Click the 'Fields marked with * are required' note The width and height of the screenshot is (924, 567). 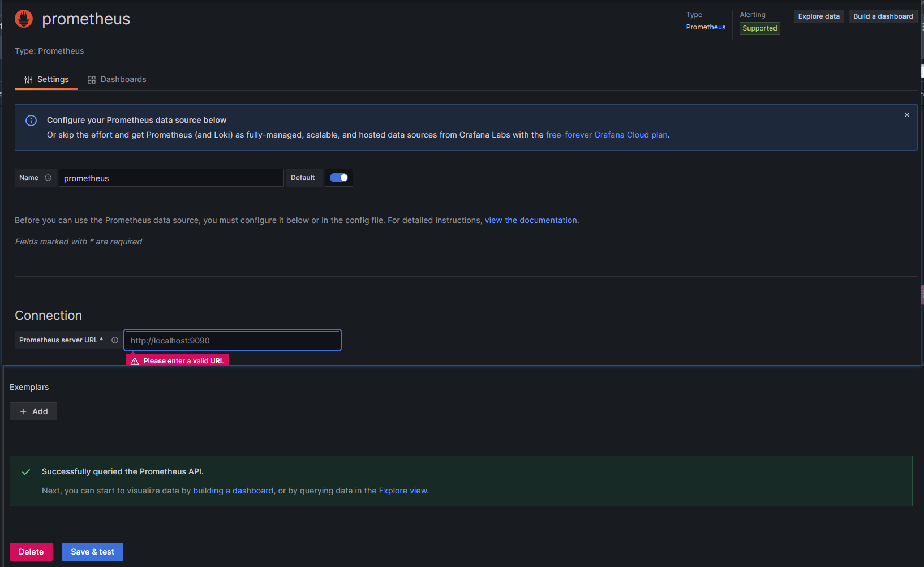(78, 242)
